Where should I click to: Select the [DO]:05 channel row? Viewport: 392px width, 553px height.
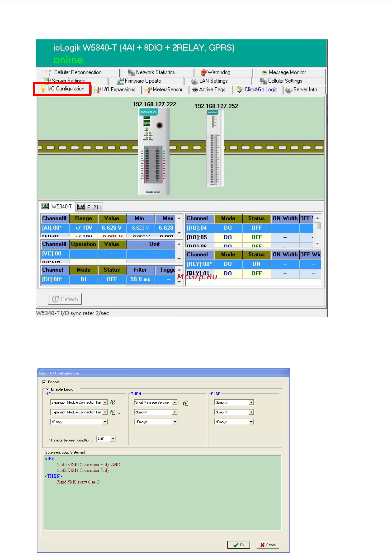pos(250,237)
